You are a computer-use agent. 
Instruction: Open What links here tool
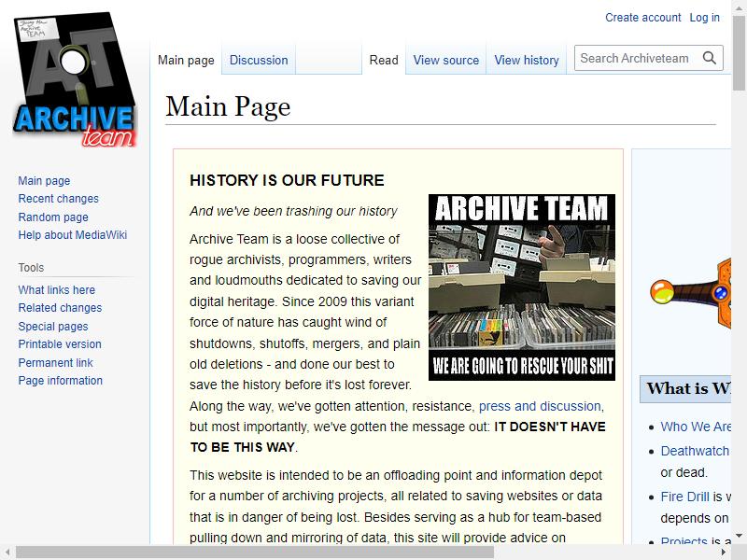(x=57, y=290)
